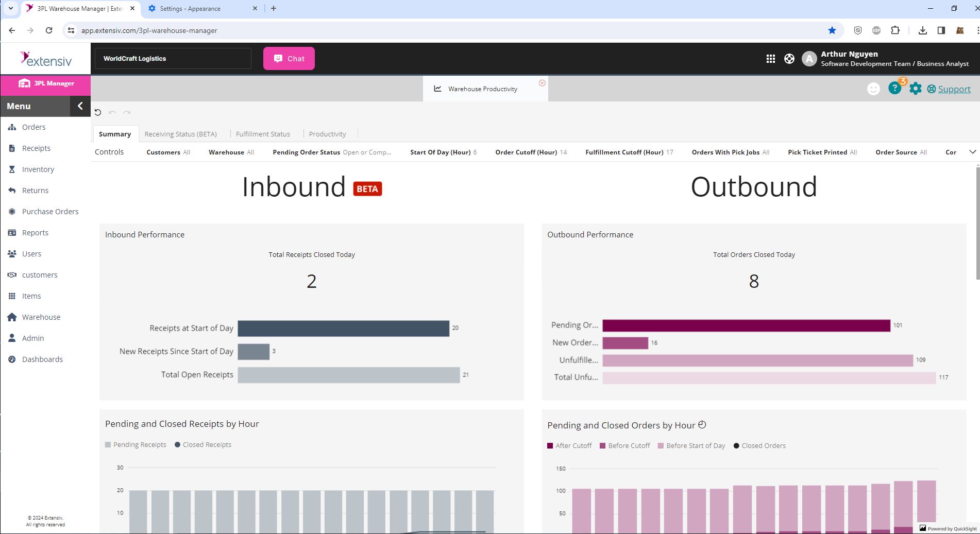Click the Items grid icon
Screen dimensions: 980x534
coord(12,296)
